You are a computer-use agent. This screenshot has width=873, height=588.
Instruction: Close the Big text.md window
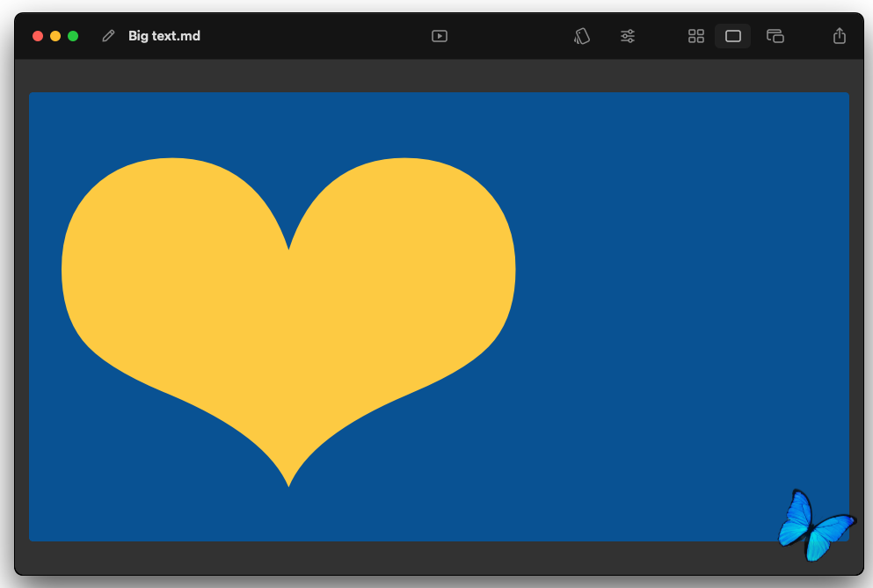click(38, 36)
